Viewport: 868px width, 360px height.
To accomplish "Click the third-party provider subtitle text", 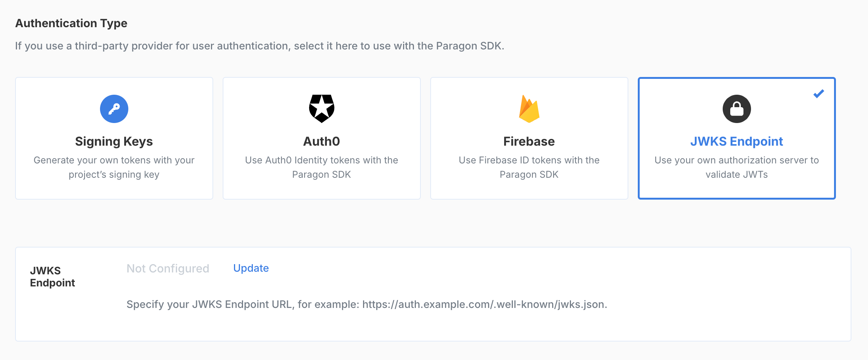I will 260,46.
